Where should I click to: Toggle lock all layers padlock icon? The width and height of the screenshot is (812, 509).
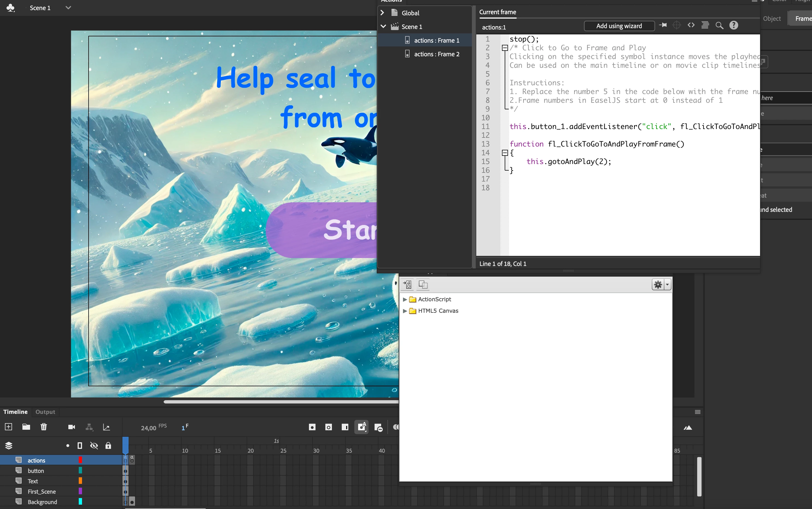point(108,446)
